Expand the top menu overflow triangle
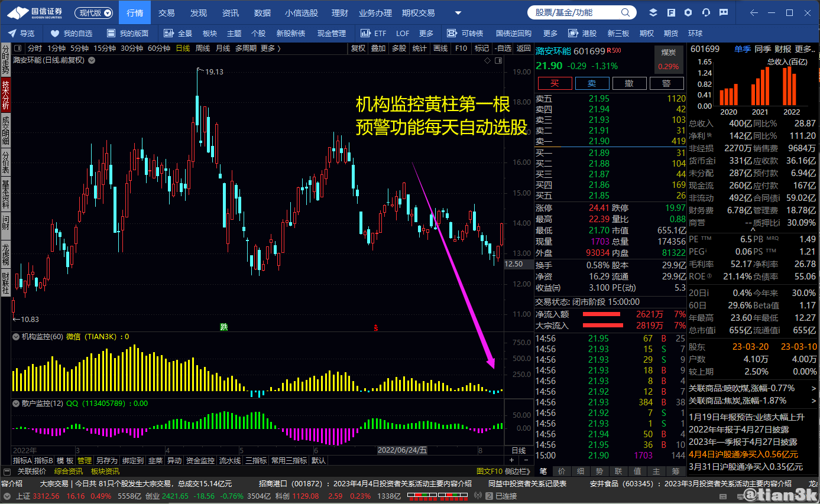Screen dimensions: 820x504 458,13
